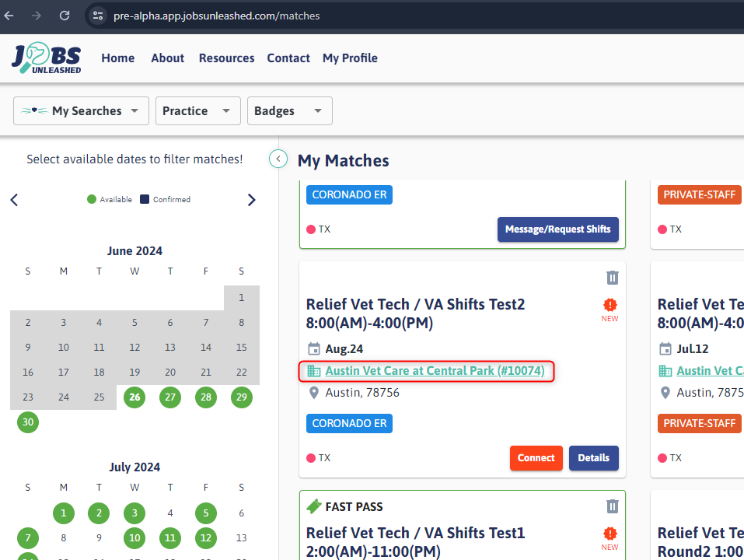
Task: Open Austin Vet Care at Central Park (#10074) link
Action: pyautogui.click(x=435, y=371)
